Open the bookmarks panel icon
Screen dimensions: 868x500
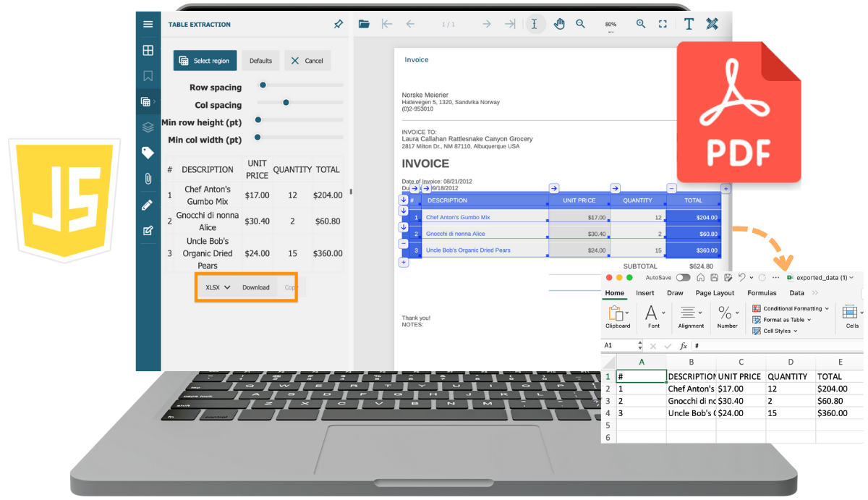click(x=148, y=76)
